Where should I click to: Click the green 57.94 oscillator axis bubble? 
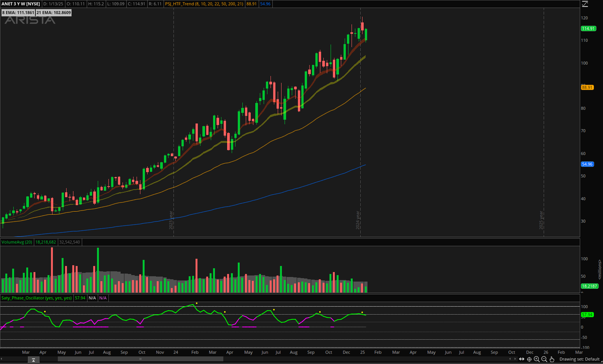(587, 315)
